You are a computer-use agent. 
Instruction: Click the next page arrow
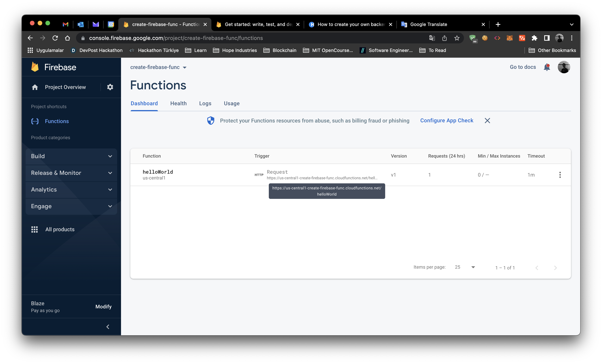555,267
